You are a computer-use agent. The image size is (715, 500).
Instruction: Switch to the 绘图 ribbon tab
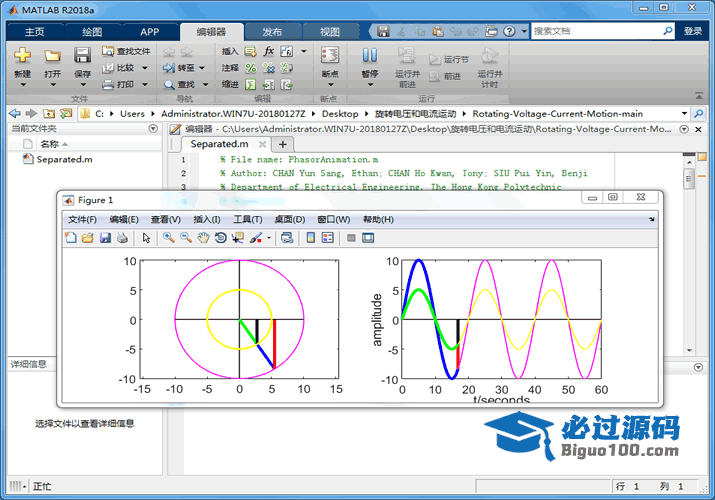[x=92, y=31]
